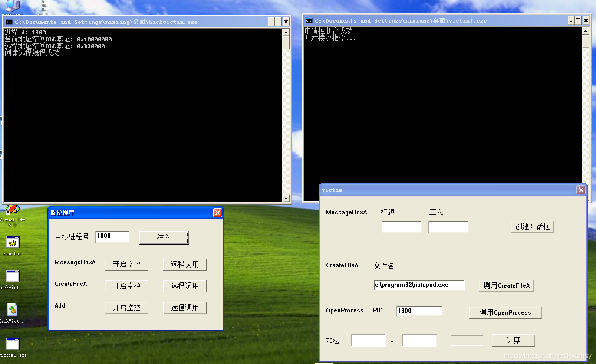Open hackvictim.exe console system menu icon
The height and width of the screenshot is (364, 596).
click(9, 22)
